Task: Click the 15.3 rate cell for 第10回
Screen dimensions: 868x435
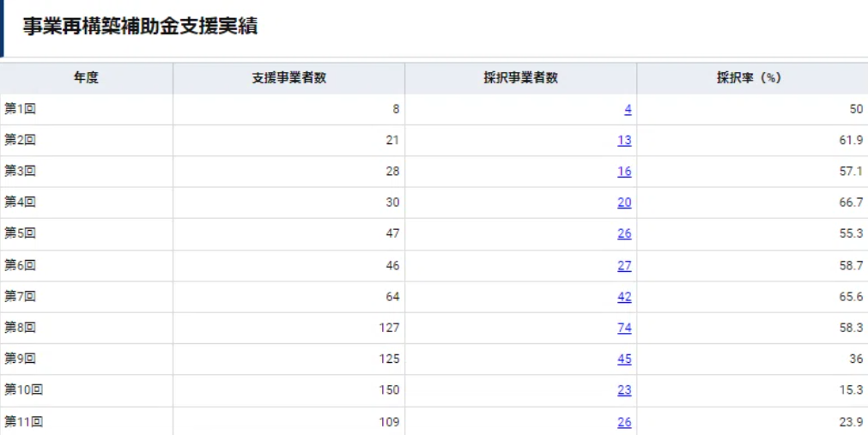Action: tap(851, 390)
